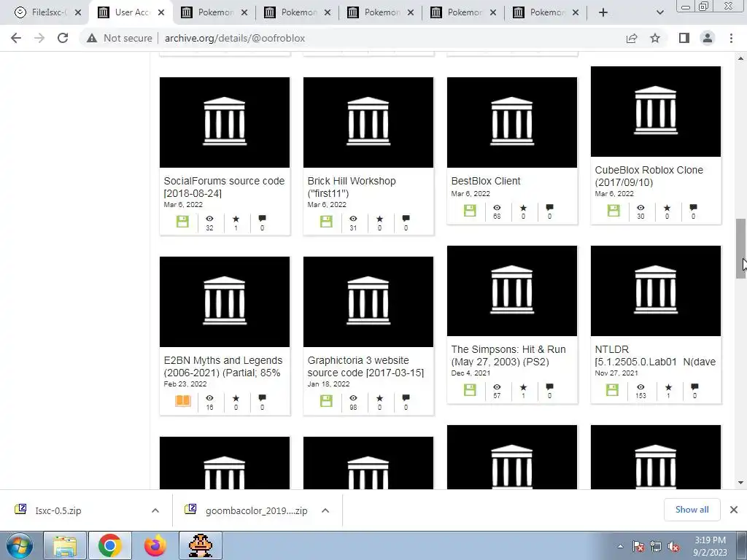The height and width of the screenshot is (560, 747).
Task: Click the favorites star on Brick Hill Workshop card
Action: 379,219
